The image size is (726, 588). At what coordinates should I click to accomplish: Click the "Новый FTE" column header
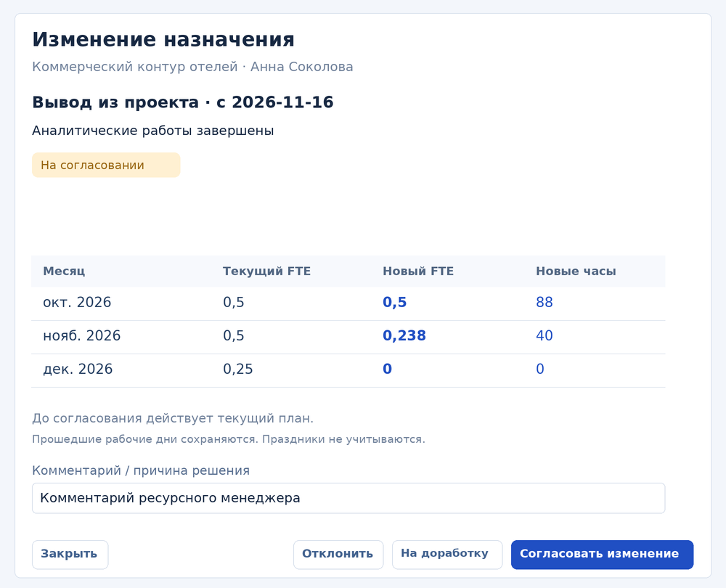click(418, 271)
